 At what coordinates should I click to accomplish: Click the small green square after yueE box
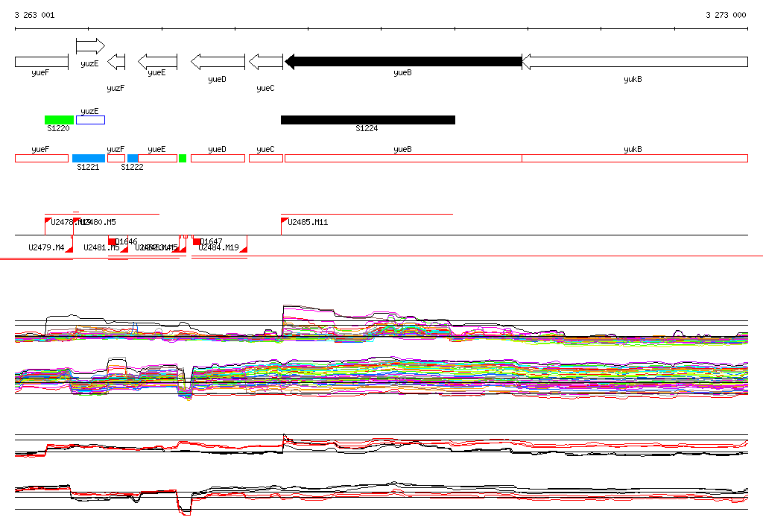click(x=183, y=158)
